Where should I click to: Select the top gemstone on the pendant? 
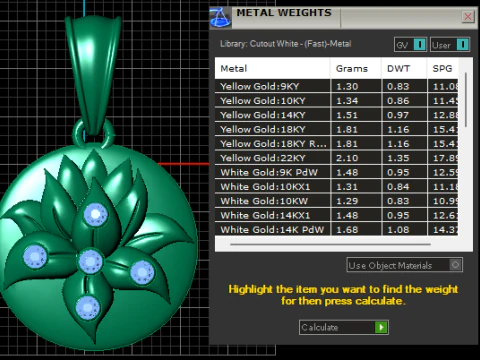coord(96,214)
